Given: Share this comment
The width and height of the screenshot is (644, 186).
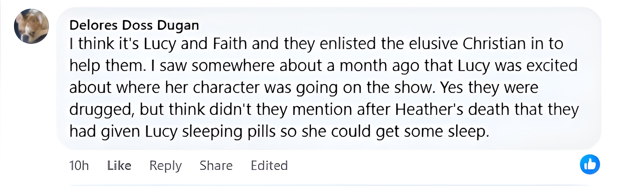Looking at the screenshot, I should point(216,165).
